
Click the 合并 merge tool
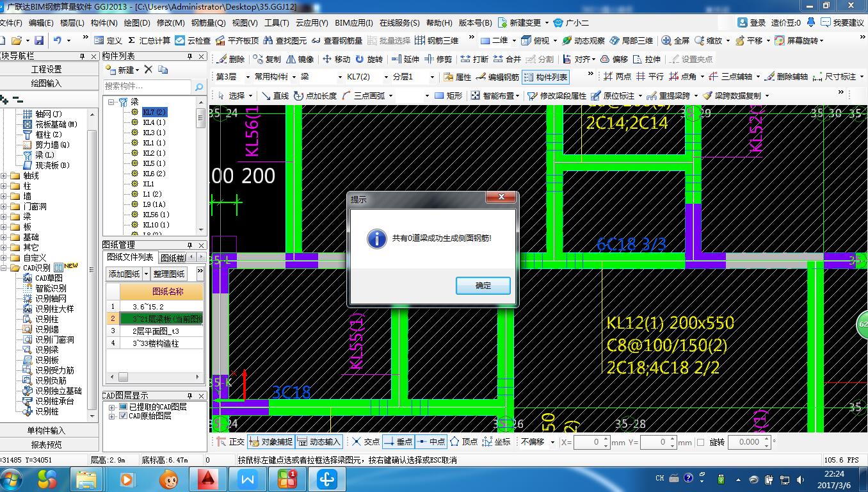[507, 59]
